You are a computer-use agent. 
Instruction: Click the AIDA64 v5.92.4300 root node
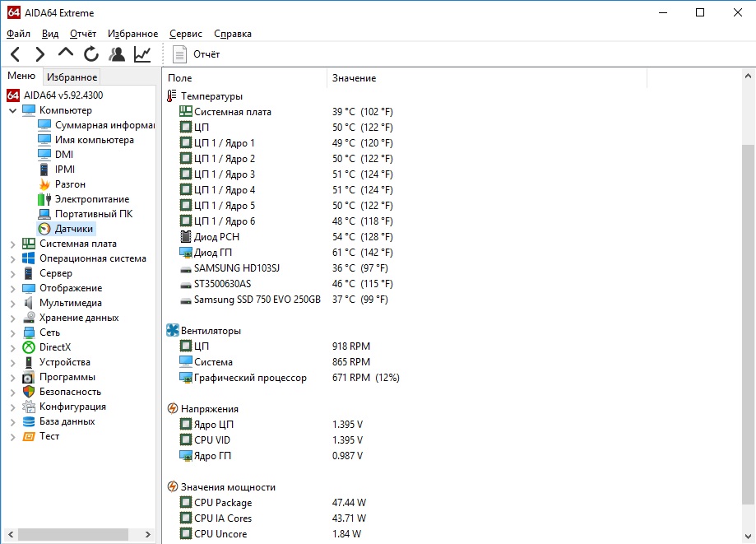[x=55, y=95]
